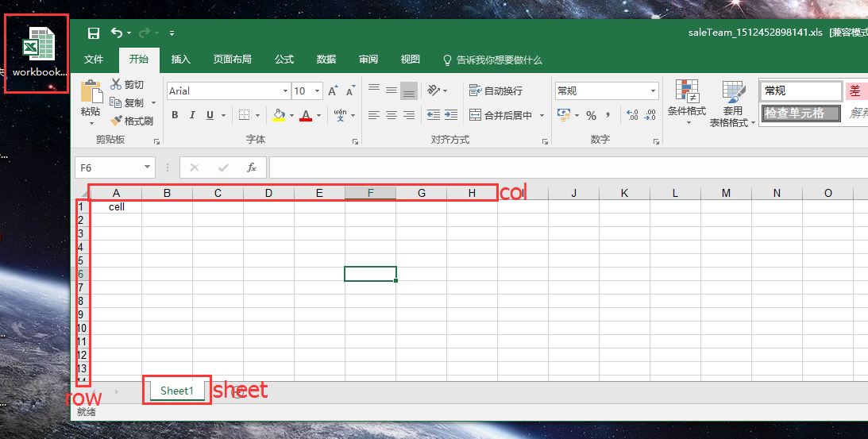Toggle italic formatting
The height and width of the screenshot is (439, 868).
click(x=192, y=116)
